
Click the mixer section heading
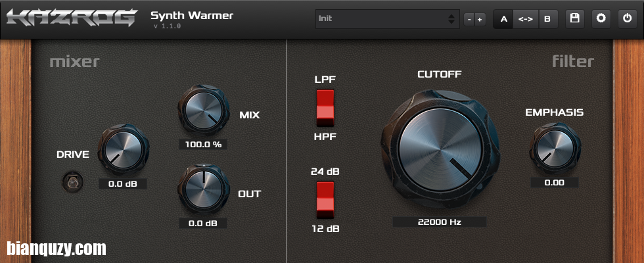74,62
